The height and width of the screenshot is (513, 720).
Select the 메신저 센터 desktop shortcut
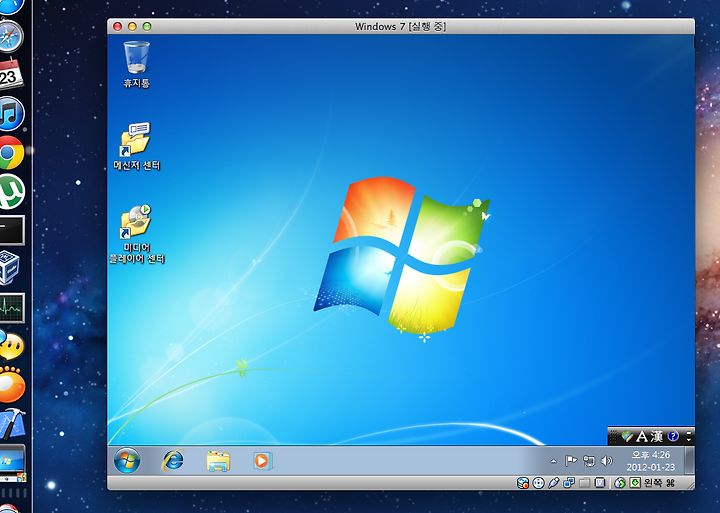(x=136, y=146)
